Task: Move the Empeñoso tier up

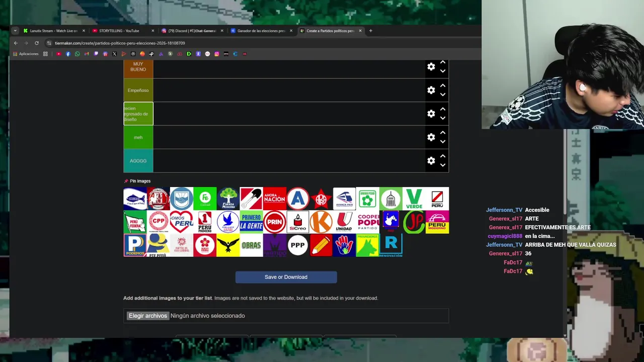Action: click(x=443, y=85)
